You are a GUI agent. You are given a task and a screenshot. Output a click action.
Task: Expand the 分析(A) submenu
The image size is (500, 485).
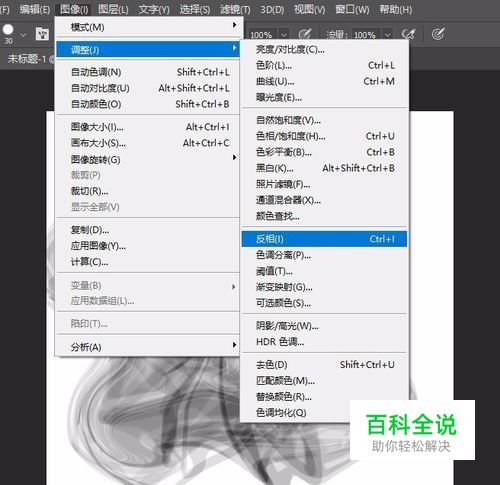(148, 347)
